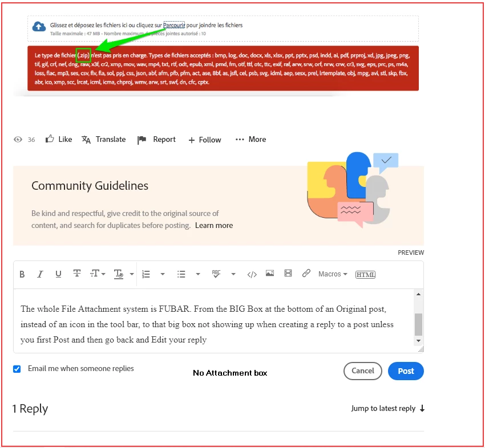The image size is (485, 448).
Task: Insert a hyperlink
Action: [306, 273]
